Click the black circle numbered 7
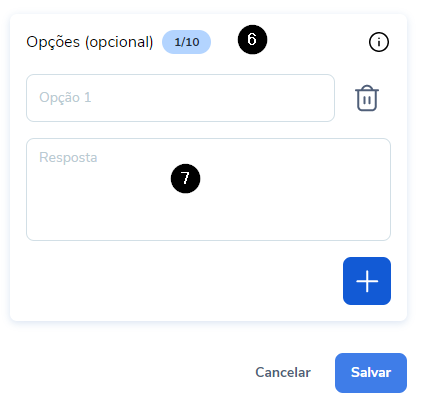 click(x=185, y=178)
